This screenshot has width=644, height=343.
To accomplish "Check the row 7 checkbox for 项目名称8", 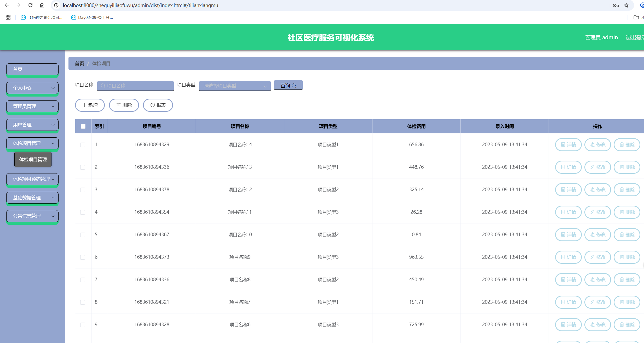I will pos(83,280).
